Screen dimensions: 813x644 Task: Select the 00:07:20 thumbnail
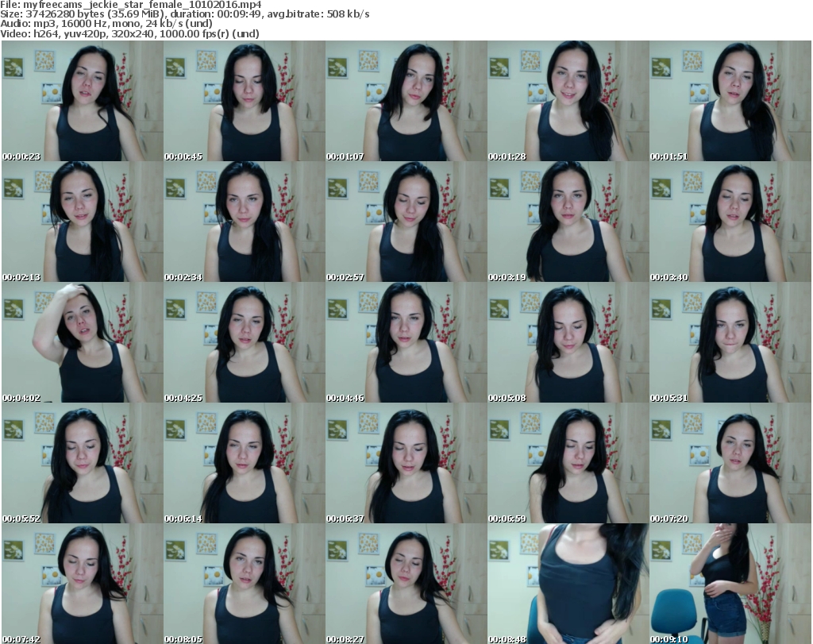[x=730, y=464]
